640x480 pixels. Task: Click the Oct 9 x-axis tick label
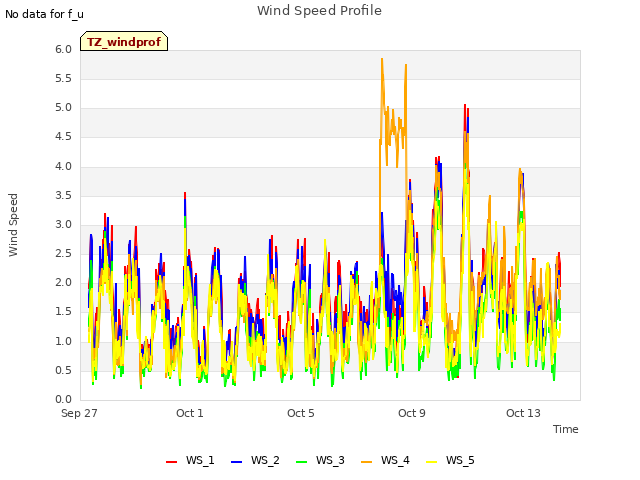[412, 413]
